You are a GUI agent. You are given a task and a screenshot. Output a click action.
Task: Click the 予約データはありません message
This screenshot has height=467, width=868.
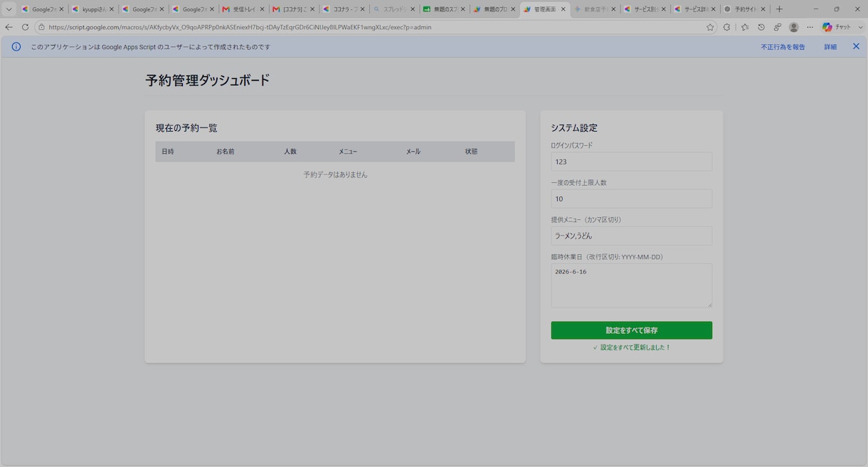click(x=335, y=174)
